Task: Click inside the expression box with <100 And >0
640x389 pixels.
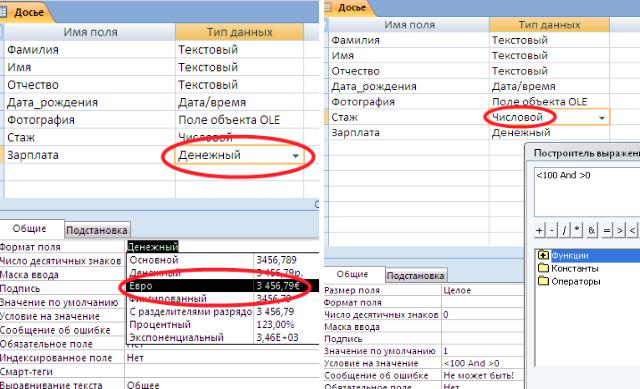Action: [x=587, y=191]
